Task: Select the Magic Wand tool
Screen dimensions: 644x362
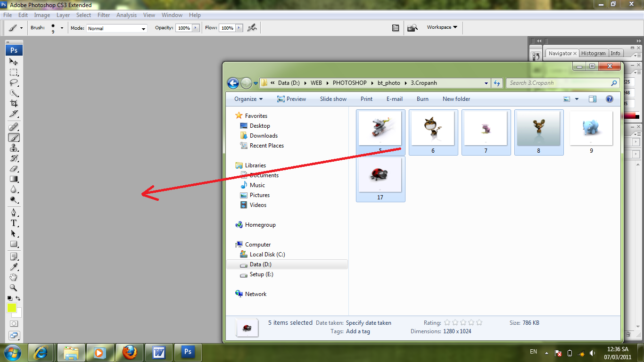Action: coord(14,93)
